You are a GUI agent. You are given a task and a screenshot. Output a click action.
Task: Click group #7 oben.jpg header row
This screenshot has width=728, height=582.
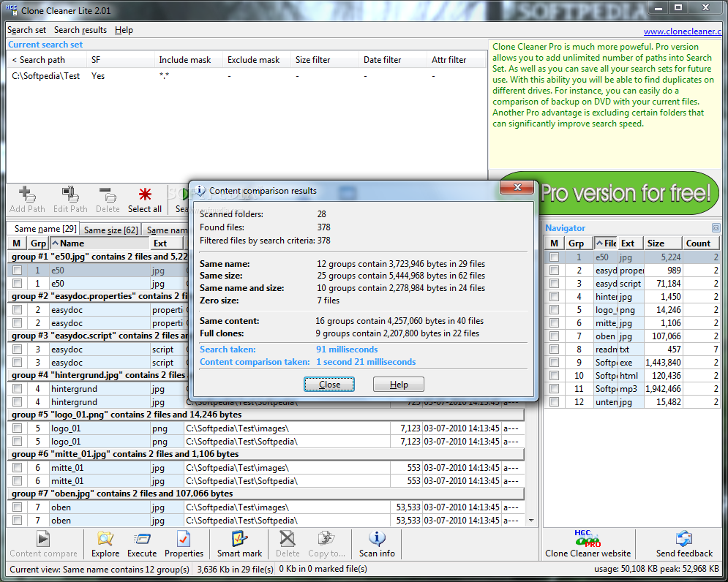[x=266, y=494]
